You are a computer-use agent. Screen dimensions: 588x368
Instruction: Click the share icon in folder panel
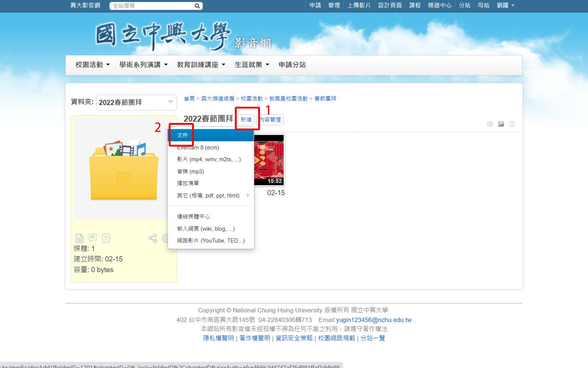click(153, 238)
